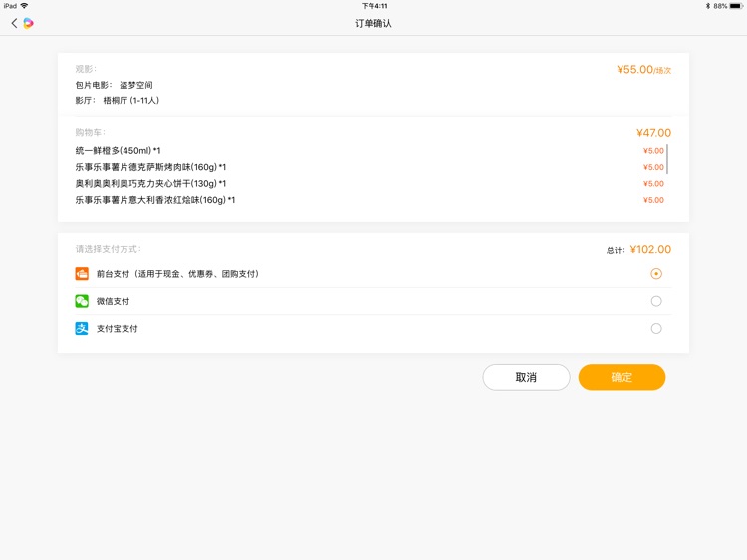Viewport: 747px width, 560px height.
Task: Click the 下午4:11 clock in status bar
Action: 374,6
